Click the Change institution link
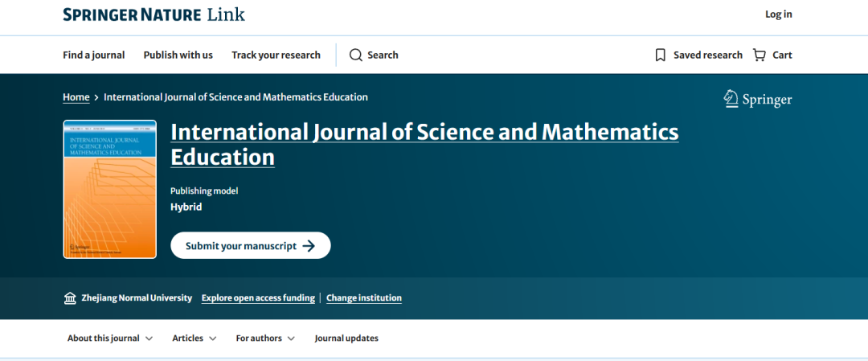 [x=363, y=298]
